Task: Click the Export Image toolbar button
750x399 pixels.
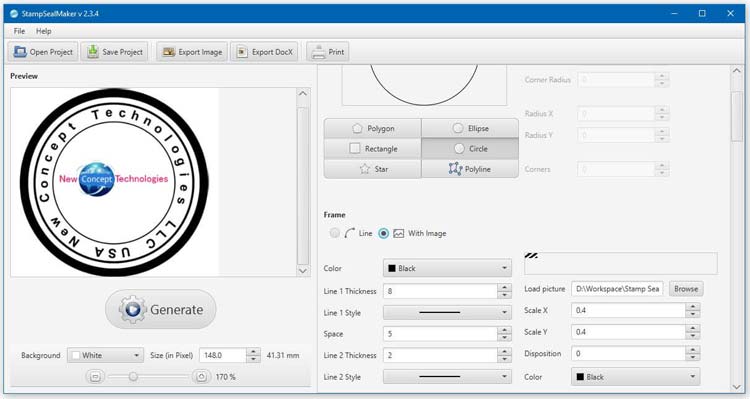Action: pos(193,52)
